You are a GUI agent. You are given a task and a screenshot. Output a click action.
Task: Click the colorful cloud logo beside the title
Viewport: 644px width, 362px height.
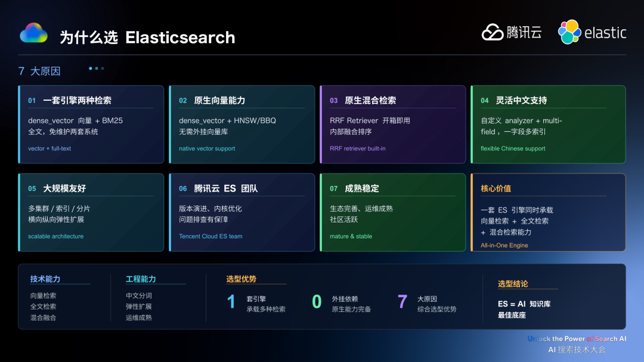pyautogui.click(x=33, y=33)
